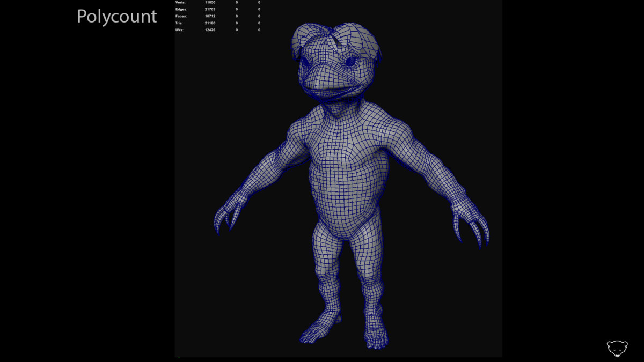Viewport: 644px width, 362px height.
Task: Click the Edges count value 21703
Action: click(x=210, y=9)
